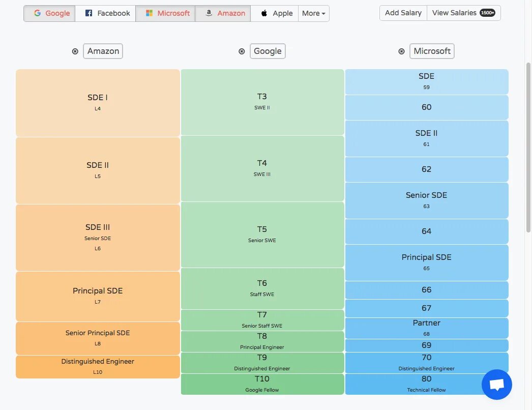Select Google T5 Senior SWE level
The height and width of the screenshot is (410, 532).
pos(262,235)
